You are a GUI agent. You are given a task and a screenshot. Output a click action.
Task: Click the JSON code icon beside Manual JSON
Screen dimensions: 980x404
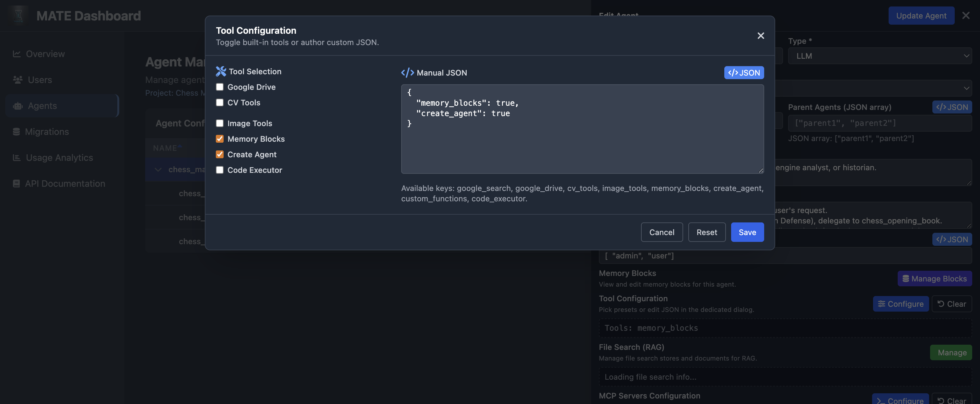[407, 73]
